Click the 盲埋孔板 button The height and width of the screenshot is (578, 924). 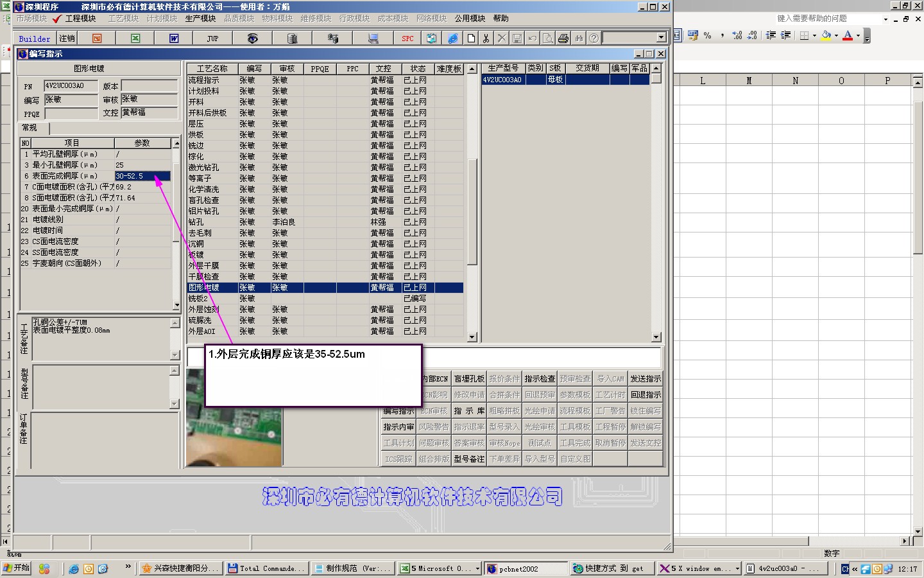(x=469, y=379)
